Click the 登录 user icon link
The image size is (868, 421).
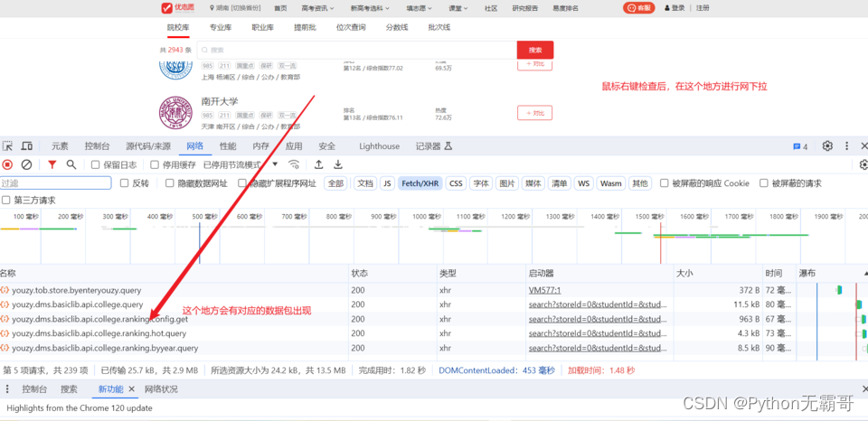tap(675, 8)
